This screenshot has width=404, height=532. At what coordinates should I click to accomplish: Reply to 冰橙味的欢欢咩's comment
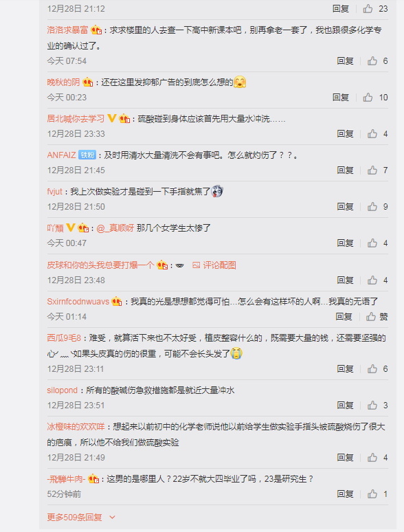click(x=346, y=457)
